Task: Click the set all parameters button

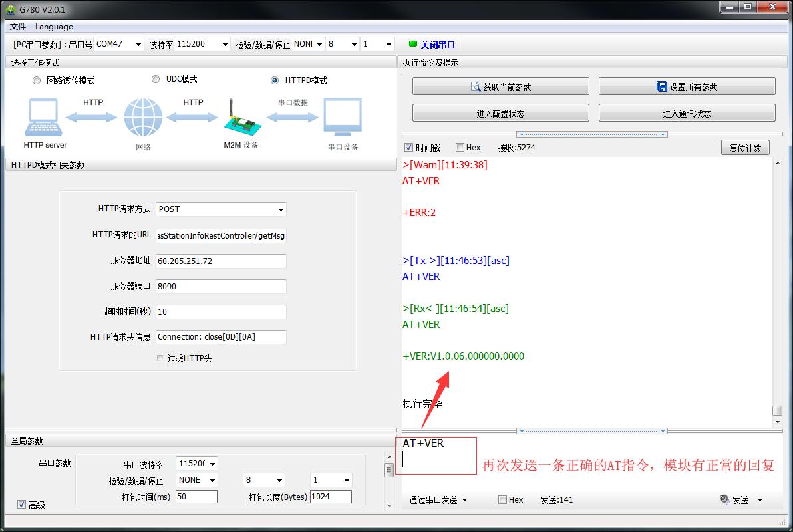Action: (x=687, y=87)
